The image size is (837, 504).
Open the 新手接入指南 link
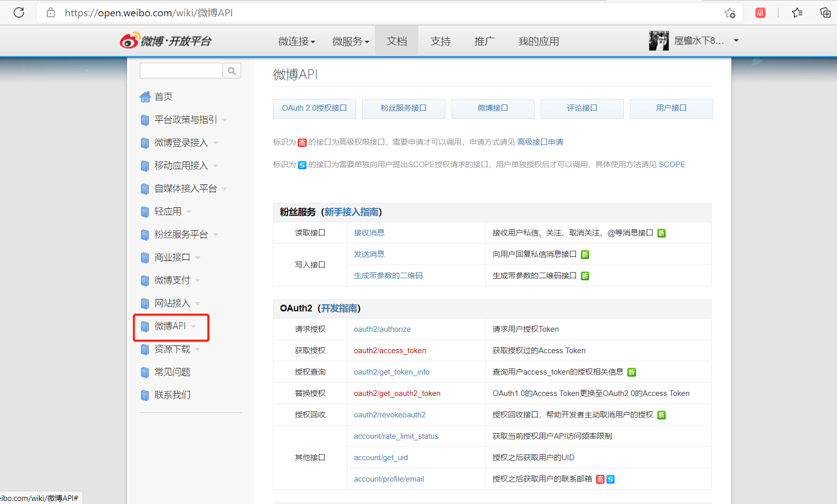[351, 212]
